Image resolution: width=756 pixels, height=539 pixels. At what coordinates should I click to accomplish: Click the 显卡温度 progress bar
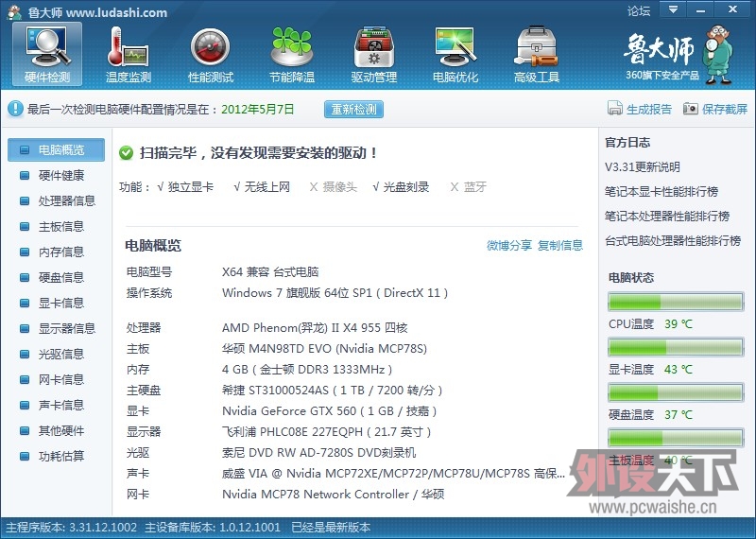[x=676, y=347]
